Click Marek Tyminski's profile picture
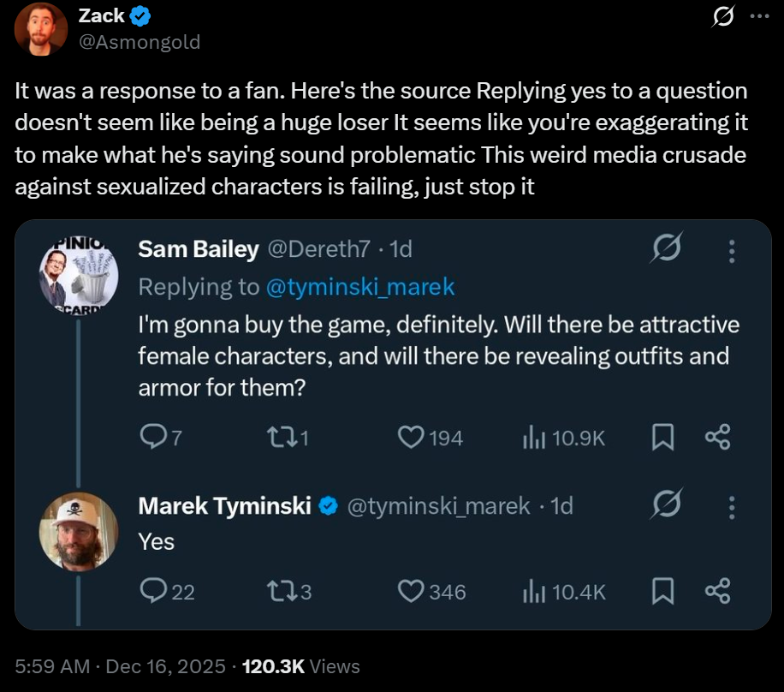784x692 pixels. (x=79, y=531)
